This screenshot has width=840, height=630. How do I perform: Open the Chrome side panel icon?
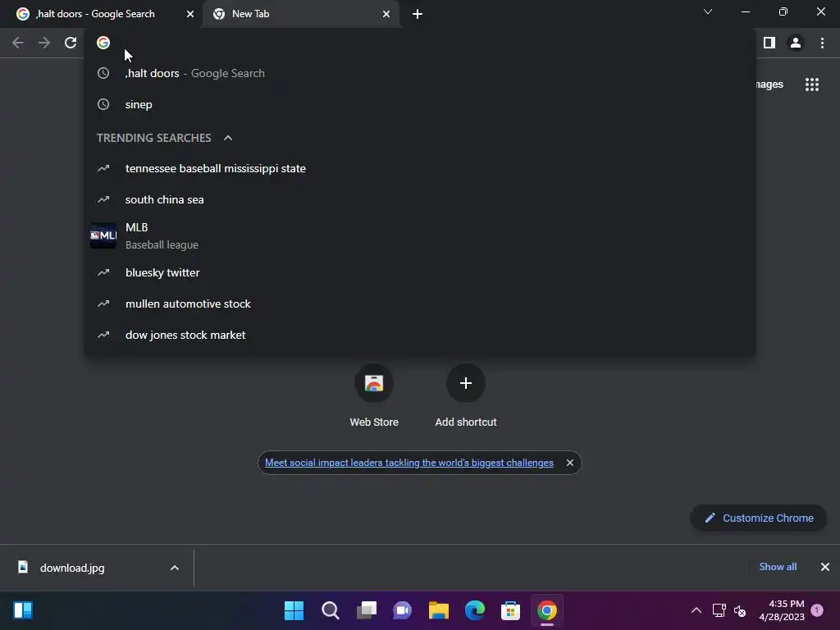[769, 43]
